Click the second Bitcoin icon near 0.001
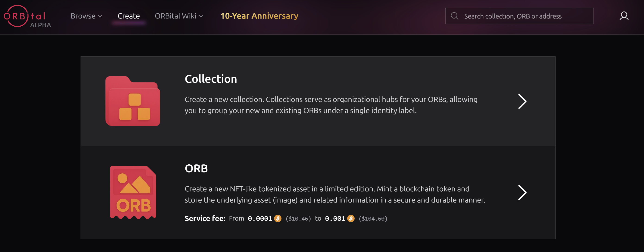 tap(350, 218)
